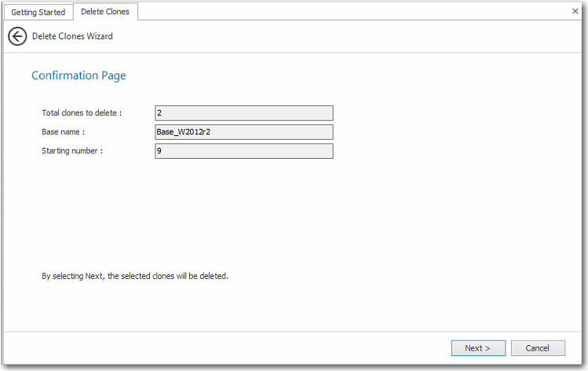Viewport: 588px width, 371px height.
Task: Click the back arrow in the wizard header
Action: [x=17, y=36]
